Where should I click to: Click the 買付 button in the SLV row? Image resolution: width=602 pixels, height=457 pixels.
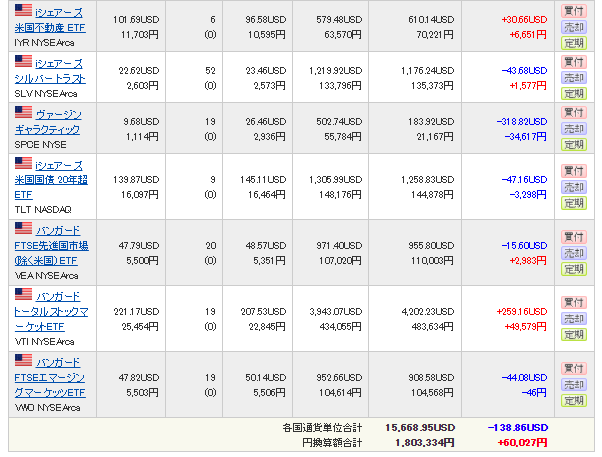pos(574,62)
